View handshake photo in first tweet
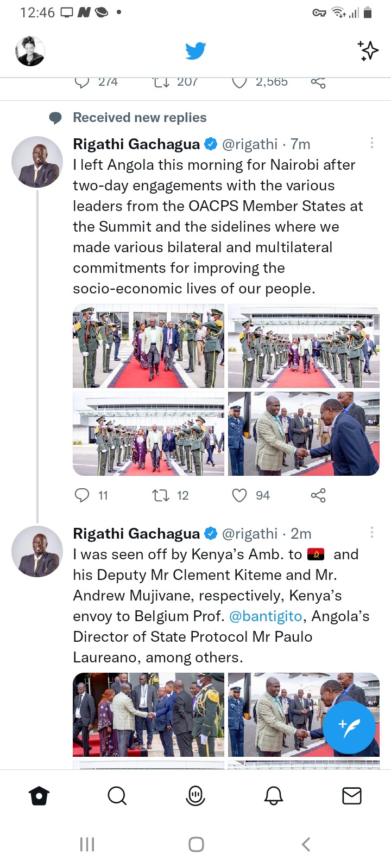Viewport: 391px width, 868px height. pyautogui.click(x=304, y=434)
